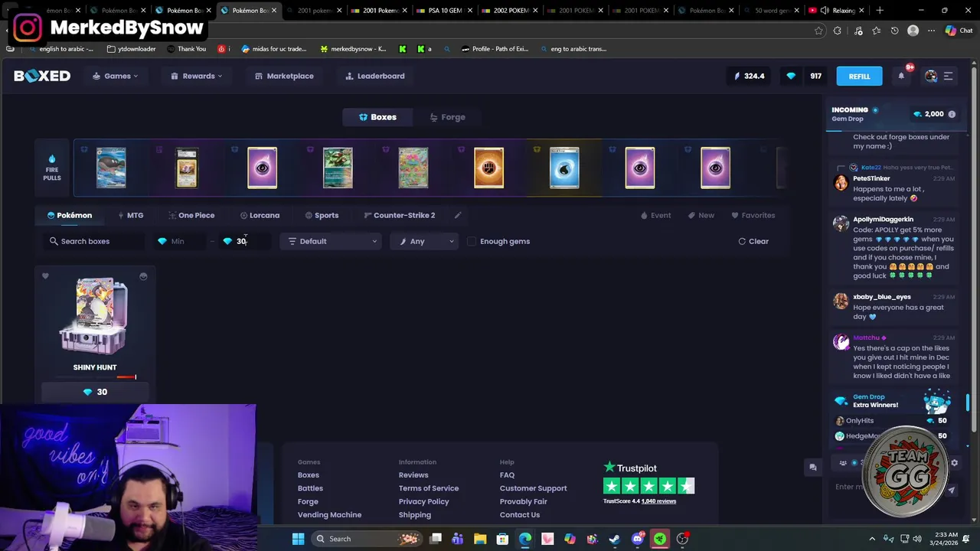Open Windows Start menu
Viewport: 980px width, 551px height.
[298, 539]
